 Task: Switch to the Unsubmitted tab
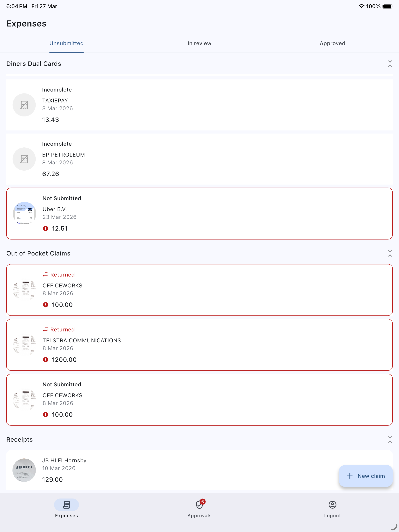(66, 43)
